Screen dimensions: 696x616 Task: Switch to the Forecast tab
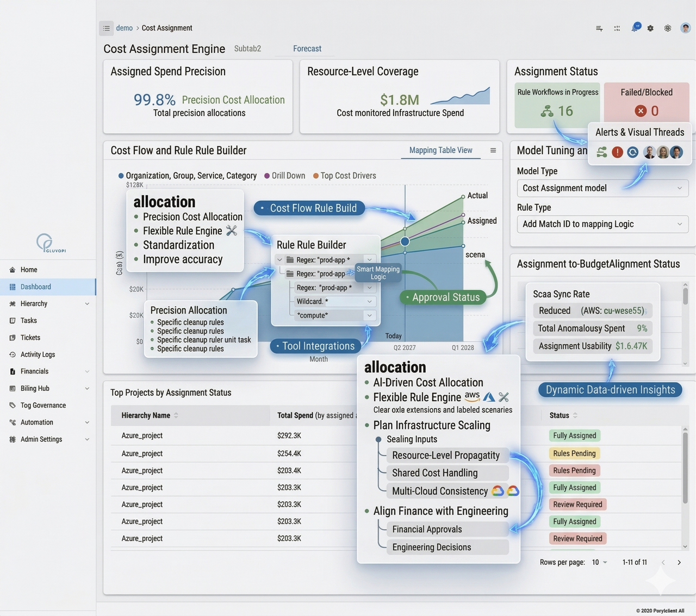(307, 48)
